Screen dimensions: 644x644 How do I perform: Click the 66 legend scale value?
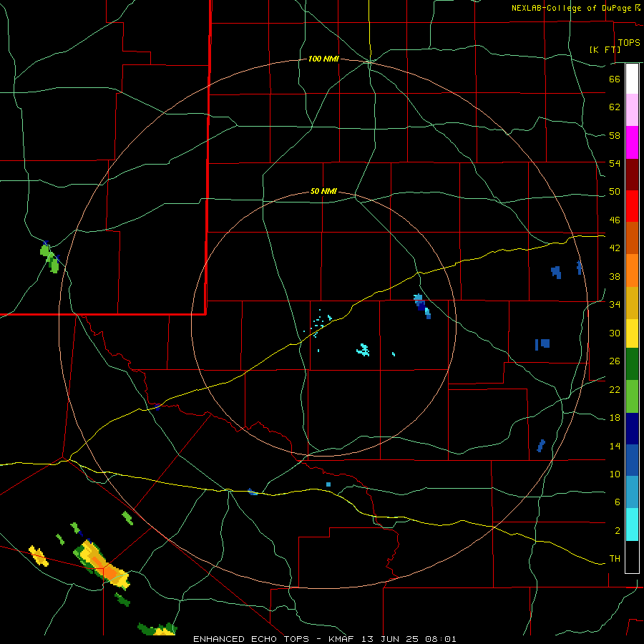tap(615, 79)
